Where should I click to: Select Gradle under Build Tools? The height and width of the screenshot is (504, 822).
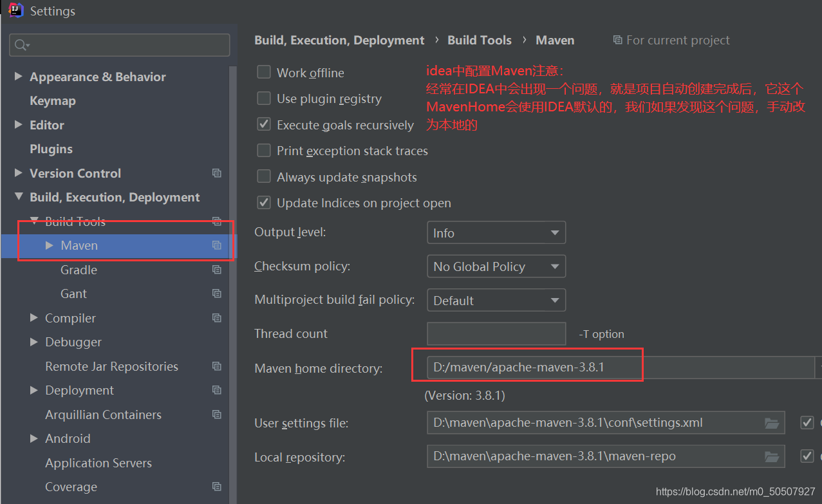tap(79, 270)
